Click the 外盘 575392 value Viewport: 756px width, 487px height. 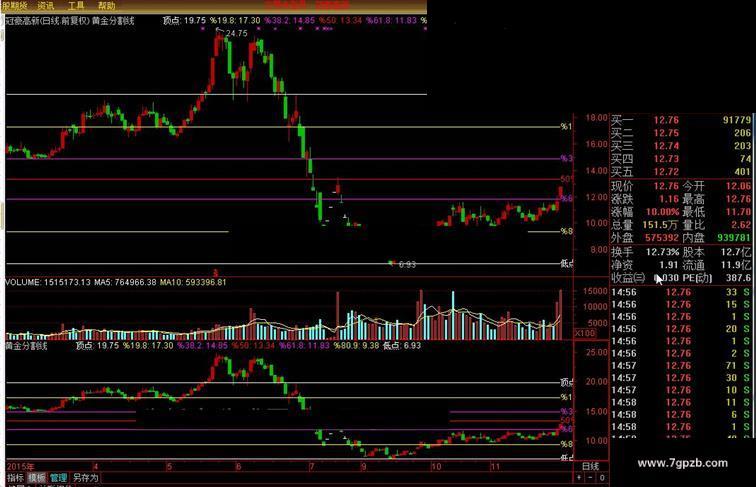(x=662, y=238)
